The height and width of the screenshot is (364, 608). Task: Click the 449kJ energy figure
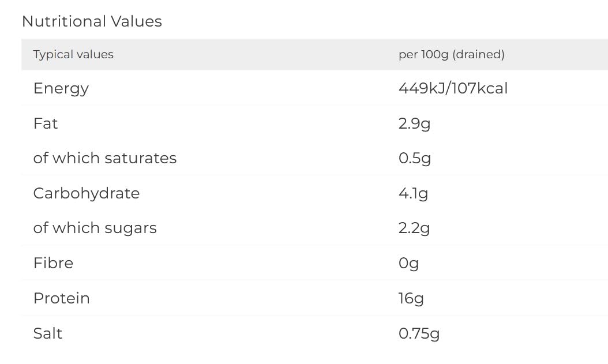(423, 88)
